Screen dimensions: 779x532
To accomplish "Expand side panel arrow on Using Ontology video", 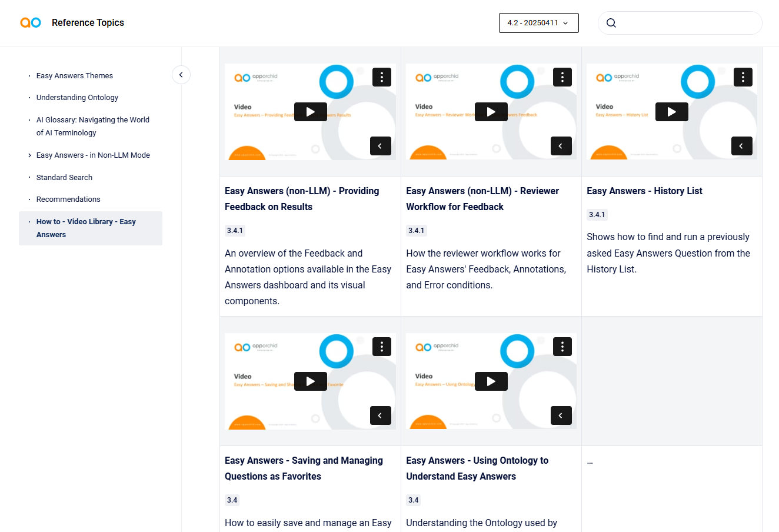I will [561, 415].
